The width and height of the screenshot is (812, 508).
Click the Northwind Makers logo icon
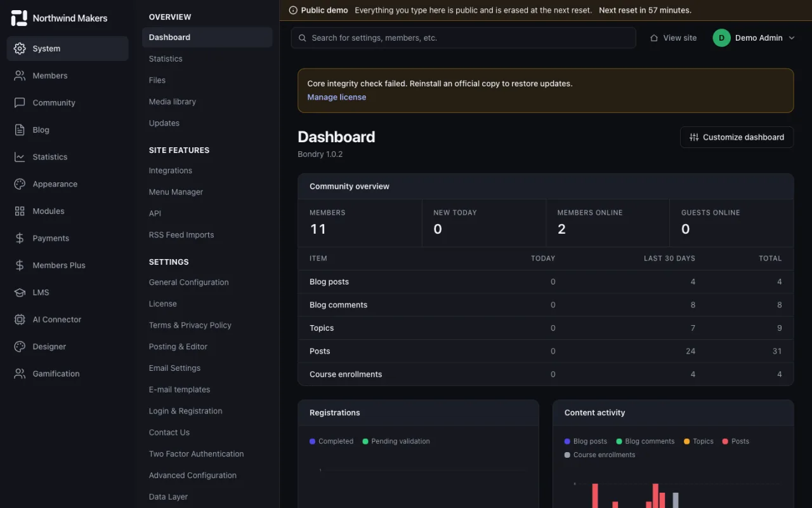(x=19, y=18)
